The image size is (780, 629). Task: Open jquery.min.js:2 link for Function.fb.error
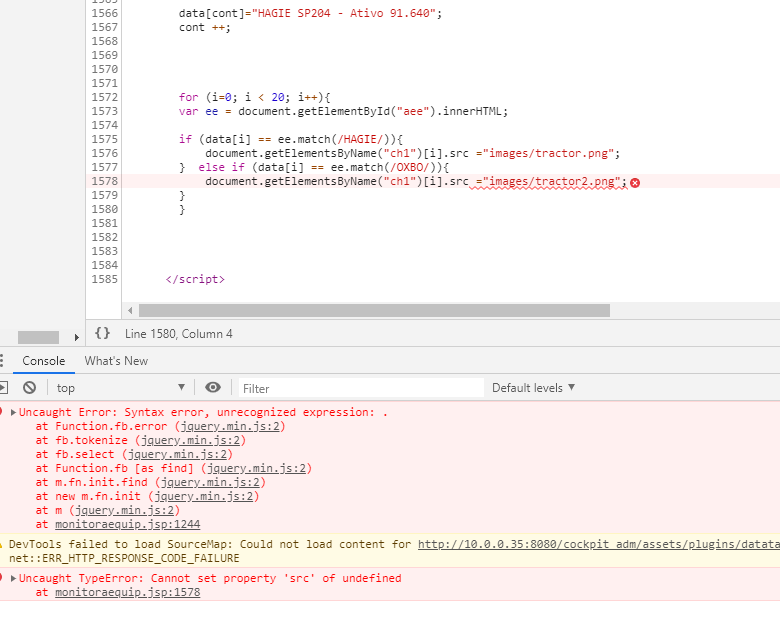pos(230,426)
